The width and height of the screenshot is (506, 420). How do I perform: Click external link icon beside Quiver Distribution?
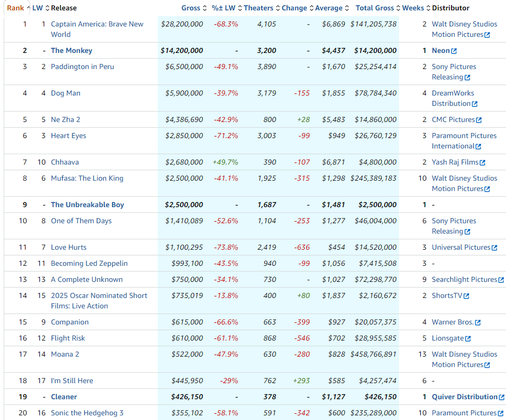pos(501,397)
